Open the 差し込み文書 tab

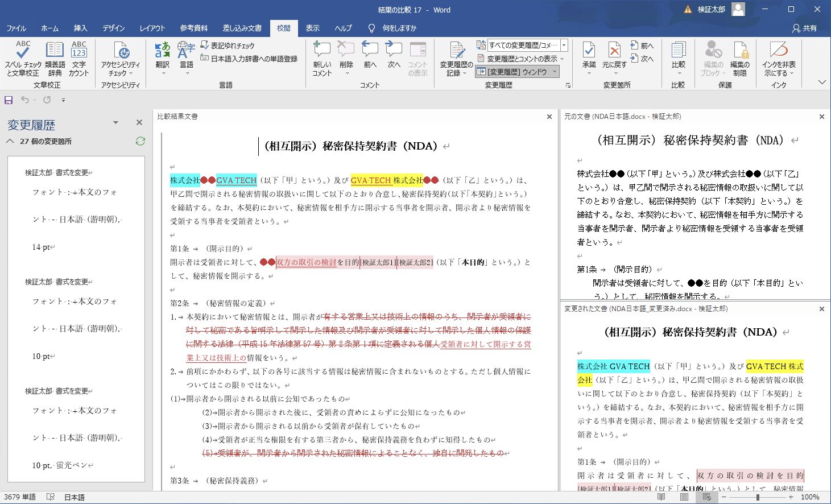[x=242, y=28]
